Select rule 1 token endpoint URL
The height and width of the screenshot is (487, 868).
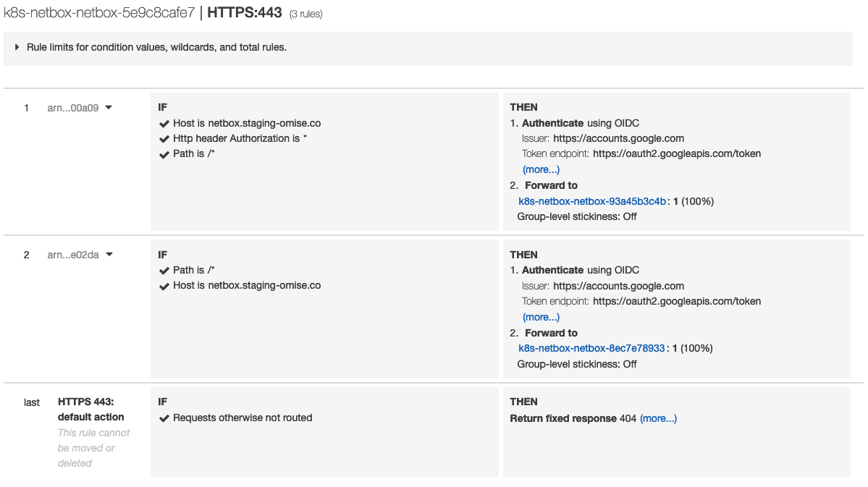coord(676,154)
